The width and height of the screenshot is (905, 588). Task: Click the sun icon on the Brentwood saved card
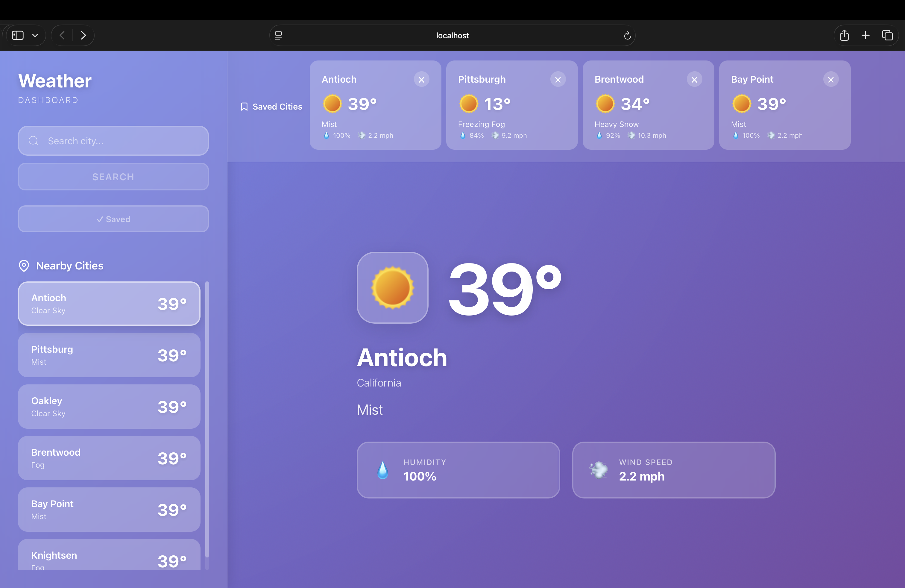pyautogui.click(x=605, y=103)
